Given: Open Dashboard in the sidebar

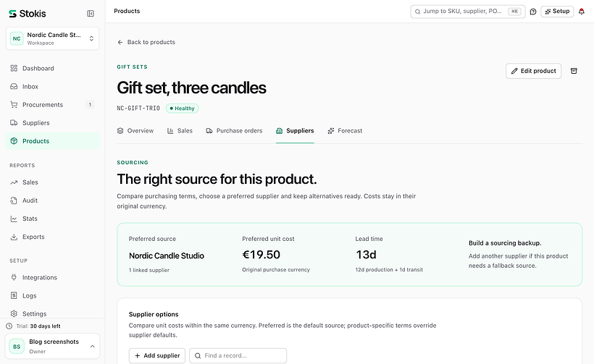Looking at the screenshot, I should (52, 69).
